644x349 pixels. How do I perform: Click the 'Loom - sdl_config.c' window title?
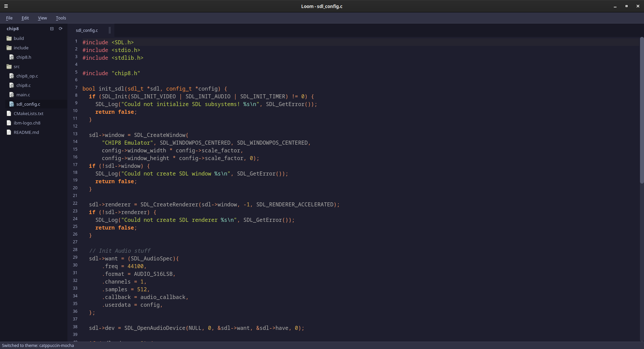pyautogui.click(x=322, y=6)
